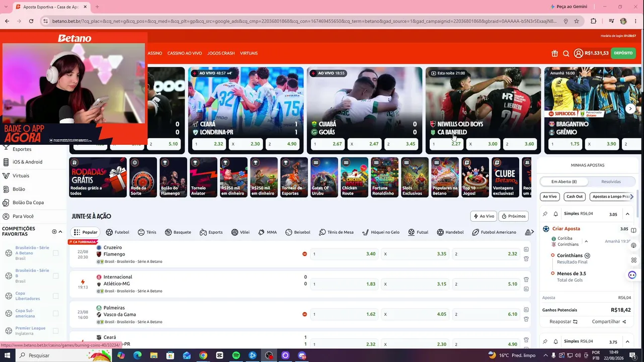Select the Basquete sports tab
644x362 pixels.
[178, 232]
